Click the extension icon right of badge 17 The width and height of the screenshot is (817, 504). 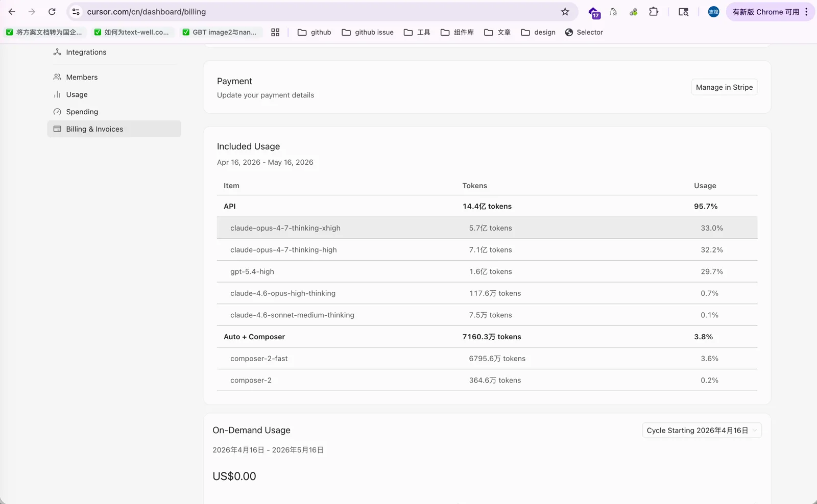613,12
